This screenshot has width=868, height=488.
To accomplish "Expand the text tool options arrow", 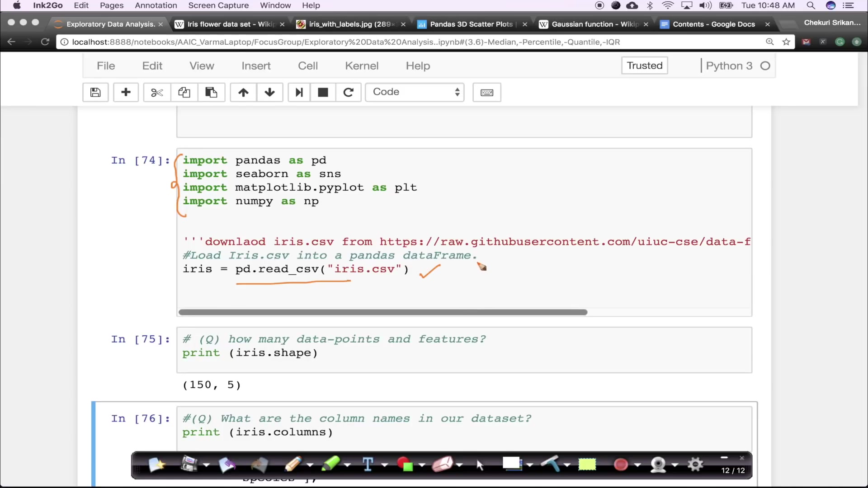I will pyautogui.click(x=385, y=465).
